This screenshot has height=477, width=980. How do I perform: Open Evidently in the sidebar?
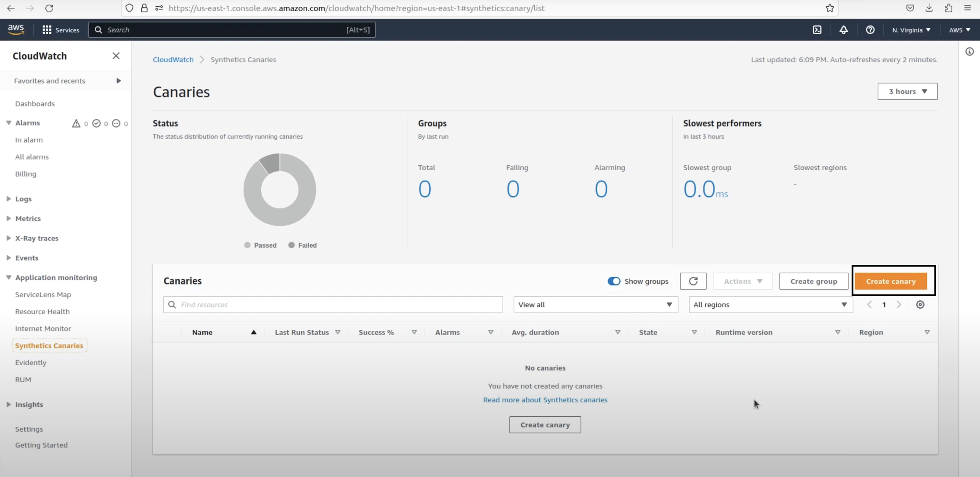[x=31, y=362]
